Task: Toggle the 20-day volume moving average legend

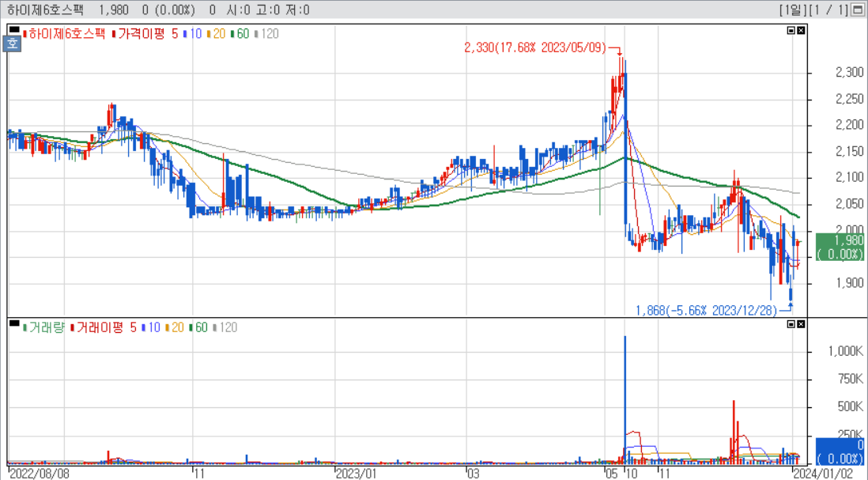Action: [175, 327]
